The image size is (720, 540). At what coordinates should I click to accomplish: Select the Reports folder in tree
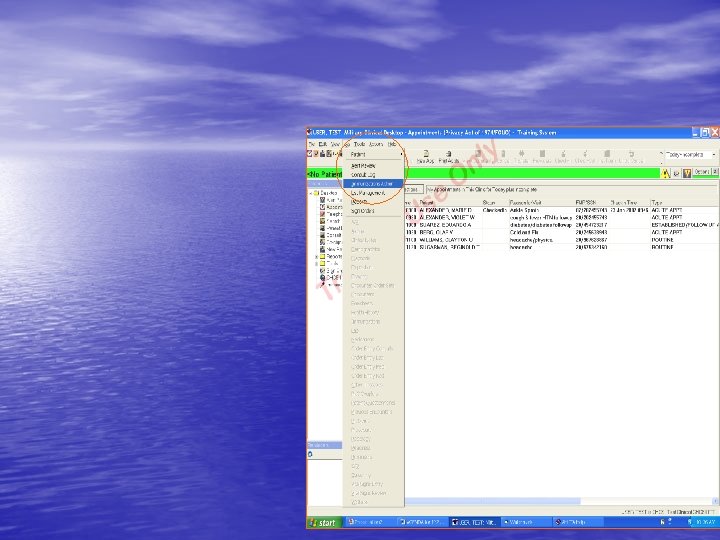coord(332,257)
